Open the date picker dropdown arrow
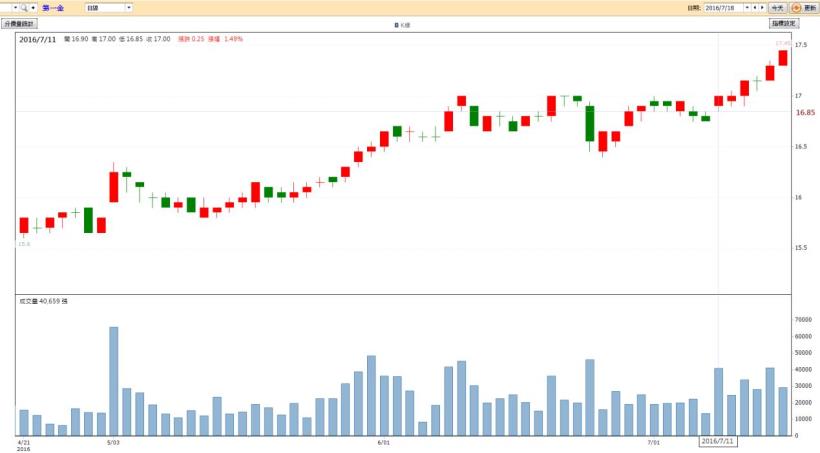The image size is (820, 453). [x=747, y=8]
